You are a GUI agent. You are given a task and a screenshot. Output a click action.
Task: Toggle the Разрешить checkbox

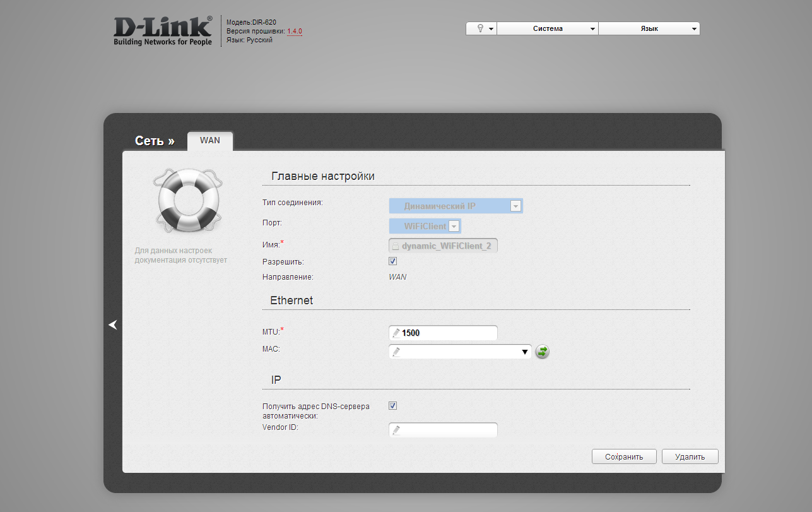pos(392,261)
